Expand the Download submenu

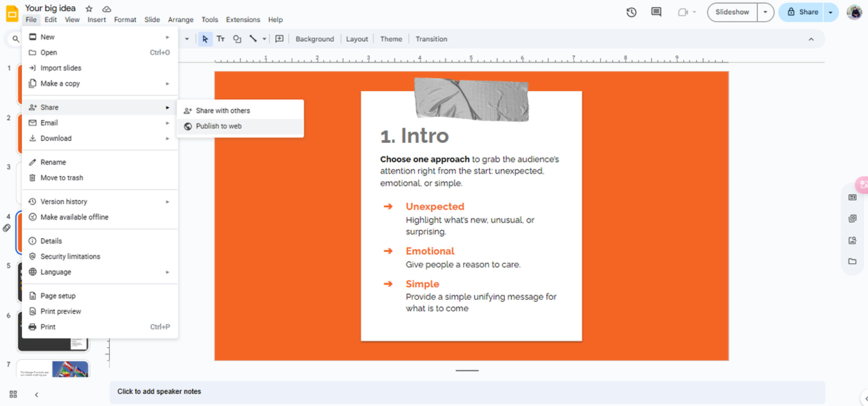point(56,138)
